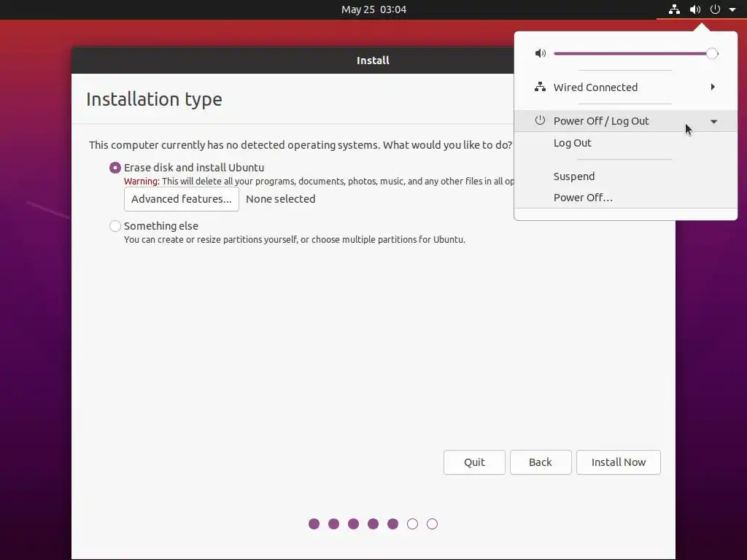747x560 pixels.
Task: Click the volume speaker icon in the top bar
Action: pos(695,9)
